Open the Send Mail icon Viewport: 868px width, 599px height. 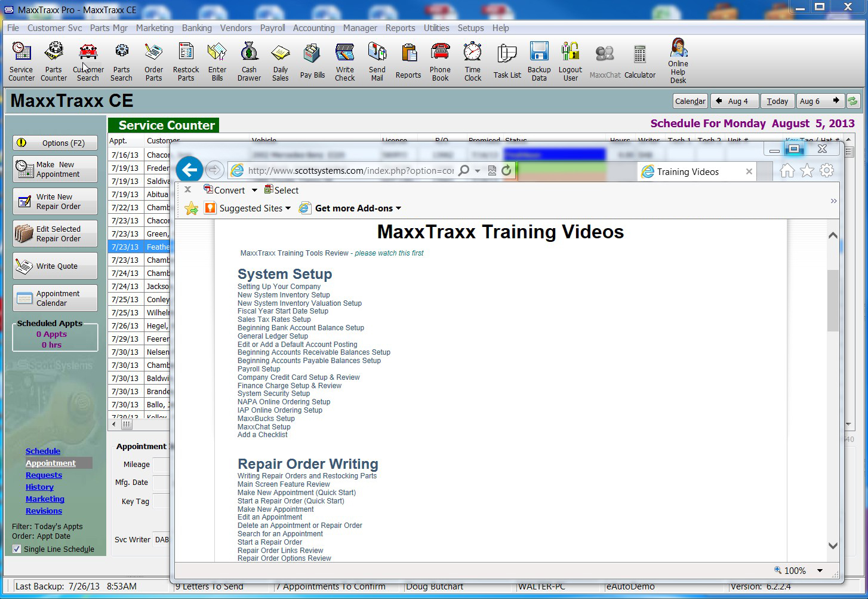click(377, 61)
